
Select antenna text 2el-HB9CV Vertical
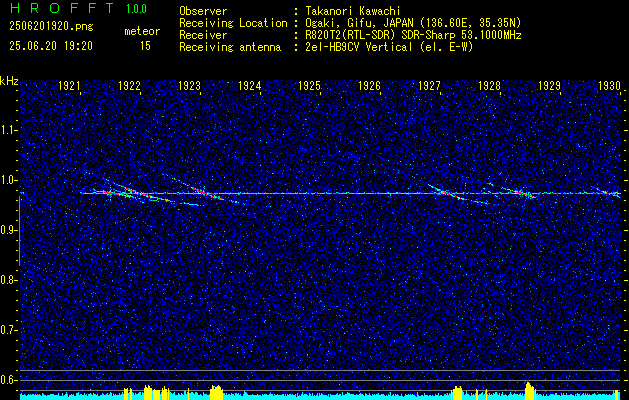point(359,47)
